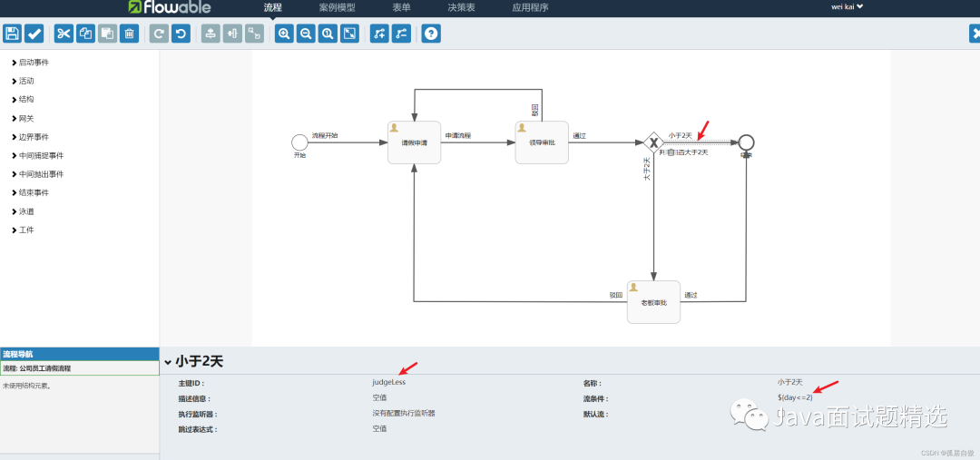
Task: Undo the last change via the toolbar
Action: [181, 34]
